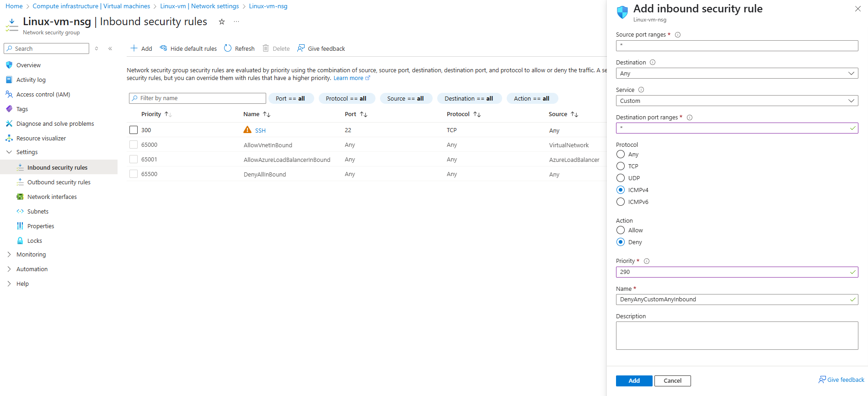Screen dimensions: 868x396
Task: Go to Home breadcrumb
Action: pyautogui.click(x=14, y=6)
